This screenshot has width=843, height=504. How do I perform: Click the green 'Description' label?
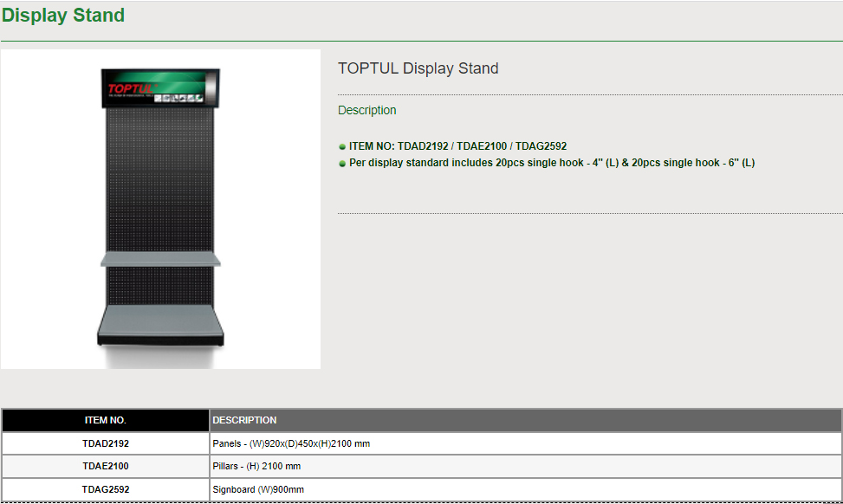tap(366, 110)
